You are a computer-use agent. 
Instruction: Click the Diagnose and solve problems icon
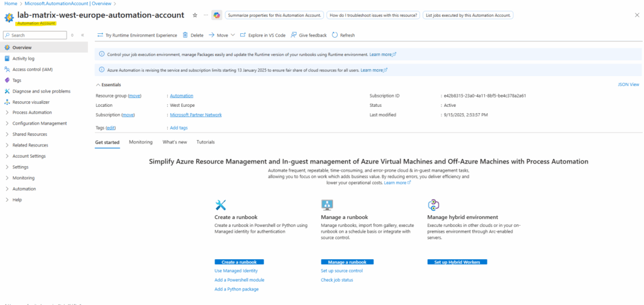[7, 91]
